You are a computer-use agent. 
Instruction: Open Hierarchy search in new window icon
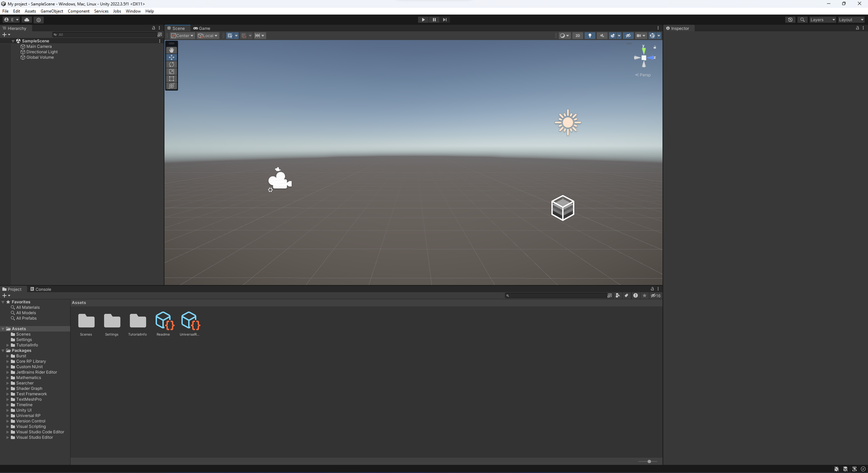pos(160,35)
